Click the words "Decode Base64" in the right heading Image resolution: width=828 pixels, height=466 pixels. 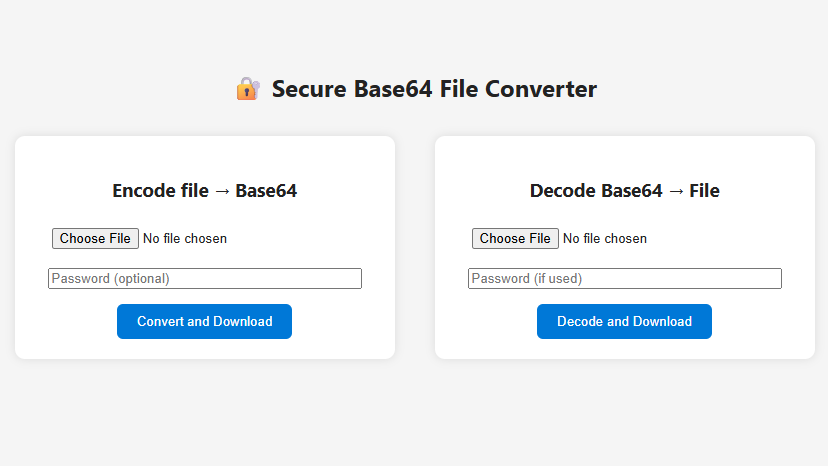pos(596,191)
